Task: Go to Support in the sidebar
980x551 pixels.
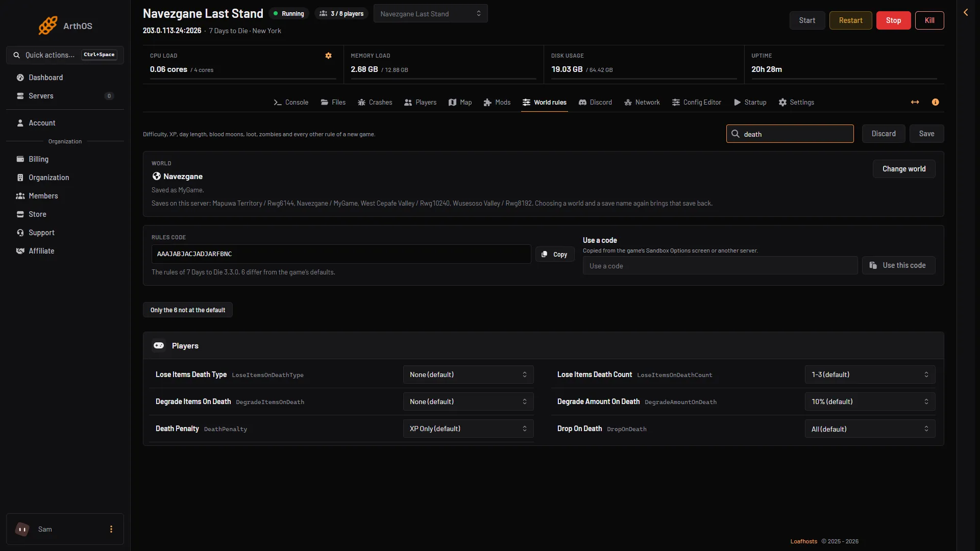Action: pos(65,233)
